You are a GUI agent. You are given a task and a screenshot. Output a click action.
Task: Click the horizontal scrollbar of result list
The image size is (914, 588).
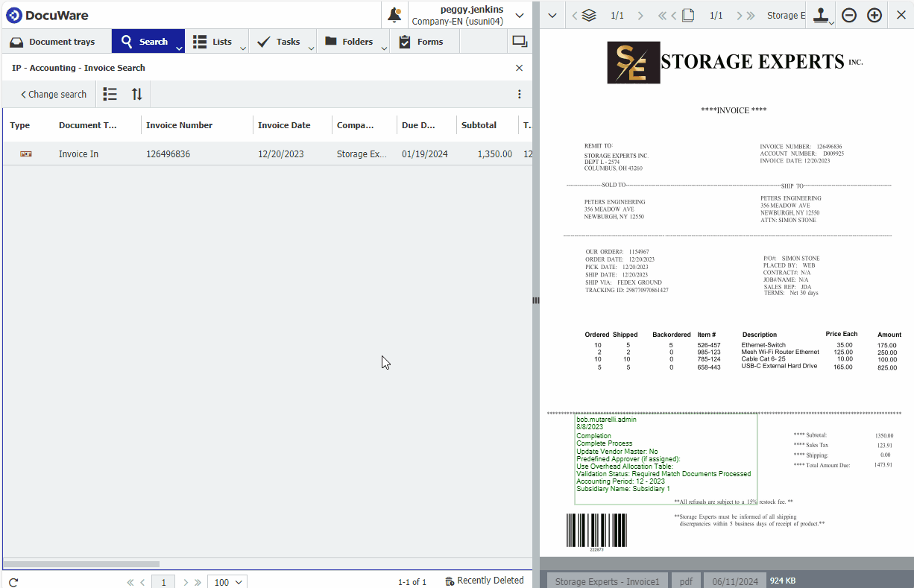pos(81,564)
